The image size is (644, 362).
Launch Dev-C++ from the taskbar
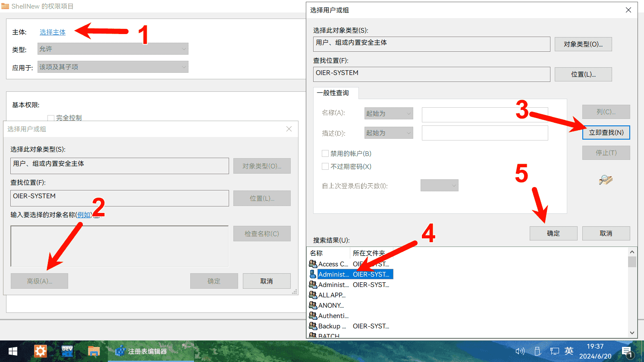(67, 351)
